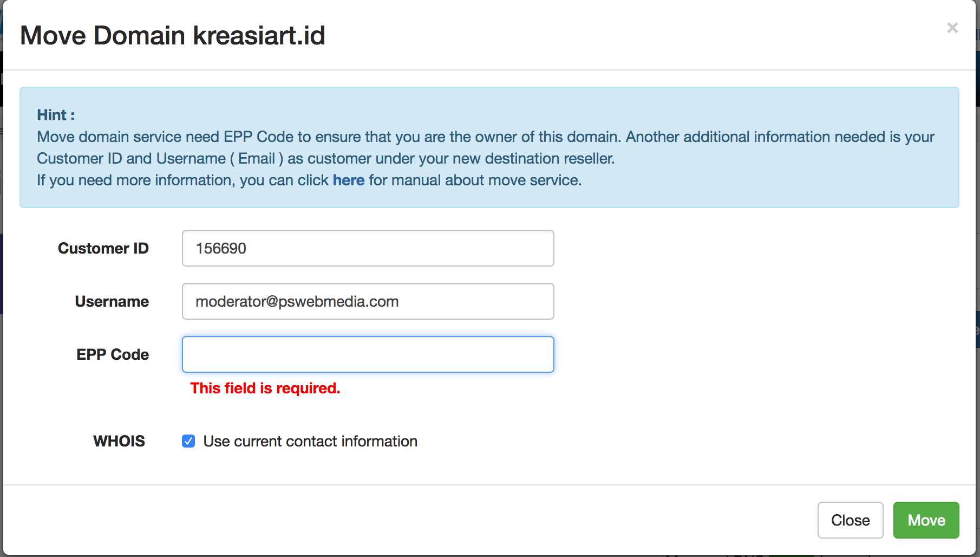Click the hint line about destination reseller
The image size is (980, 557).
click(x=325, y=158)
